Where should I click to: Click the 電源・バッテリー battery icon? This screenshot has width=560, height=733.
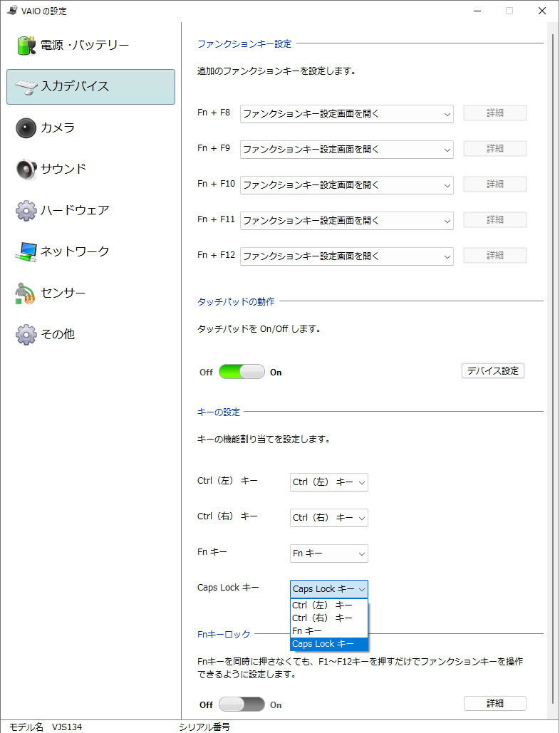(26, 46)
